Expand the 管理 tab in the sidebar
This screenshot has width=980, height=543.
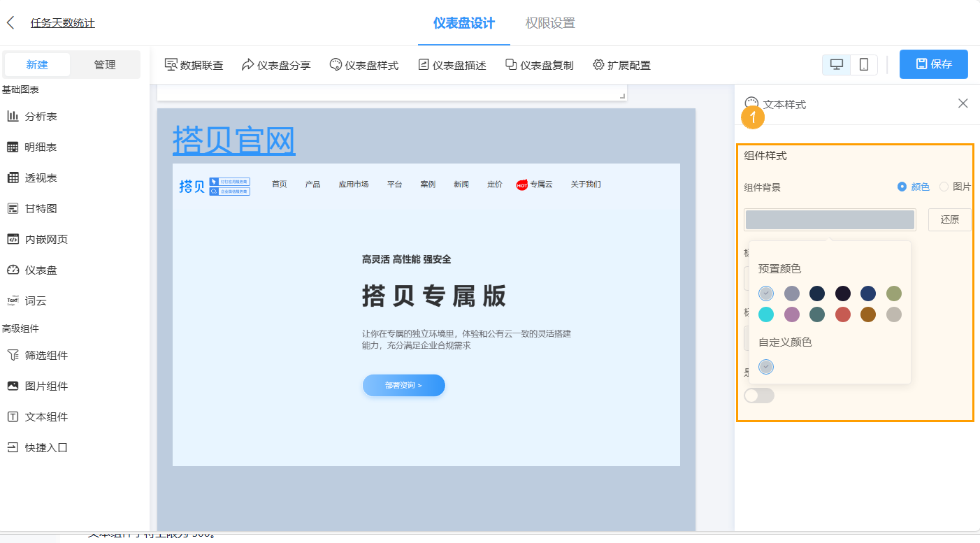point(105,64)
